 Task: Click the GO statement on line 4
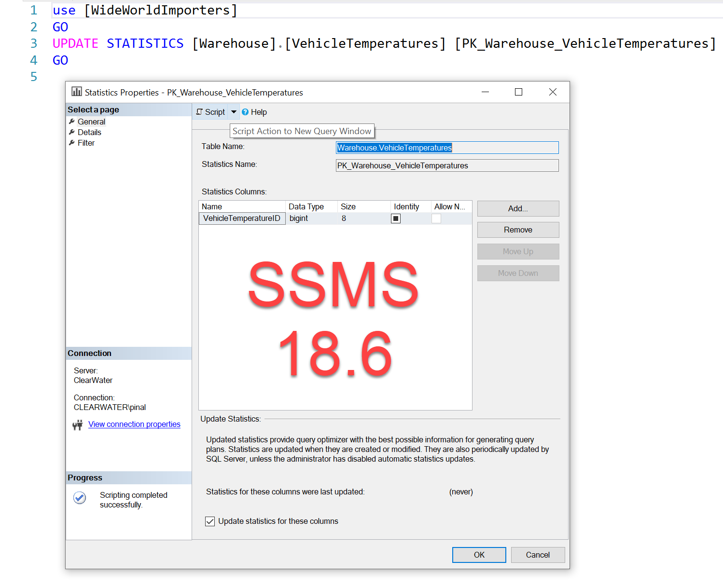tap(60, 60)
